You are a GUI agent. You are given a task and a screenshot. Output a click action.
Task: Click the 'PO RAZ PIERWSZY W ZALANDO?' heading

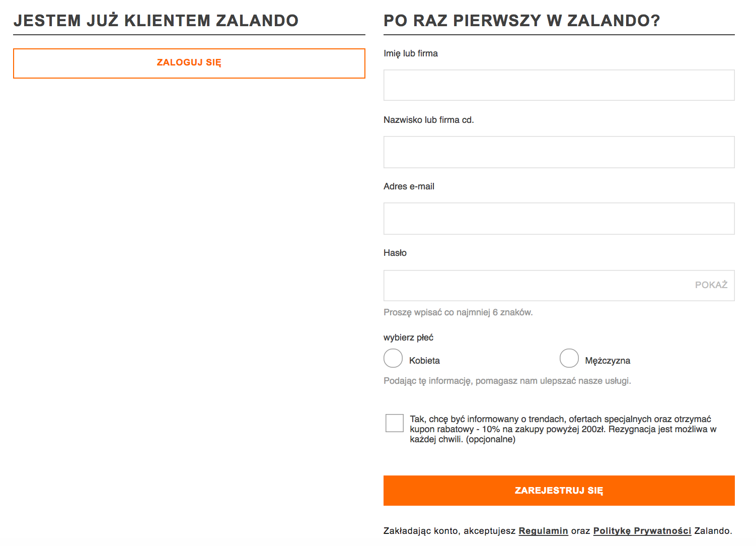click(x=521, y=21)
